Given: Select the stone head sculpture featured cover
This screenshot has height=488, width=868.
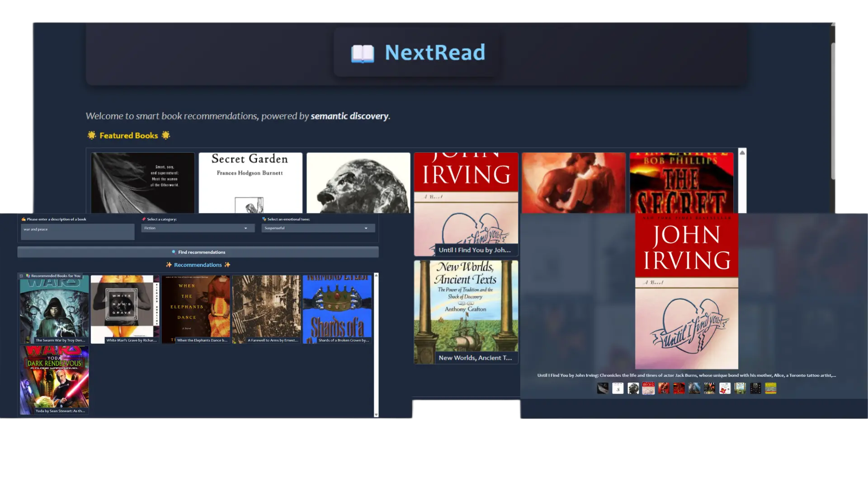Looking at the screenshot, I should tap(359, 183).
